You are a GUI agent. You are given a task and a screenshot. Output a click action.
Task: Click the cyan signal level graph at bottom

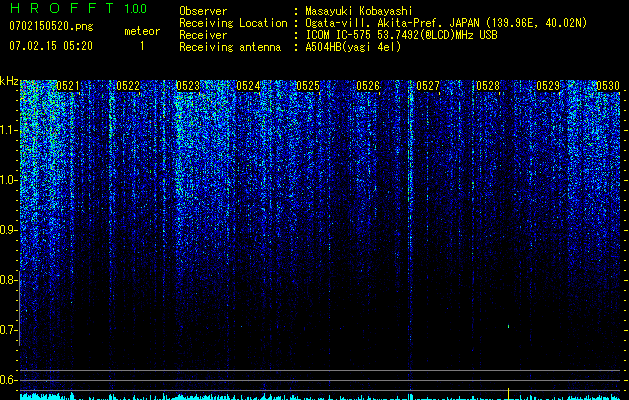tap(320, 397)
